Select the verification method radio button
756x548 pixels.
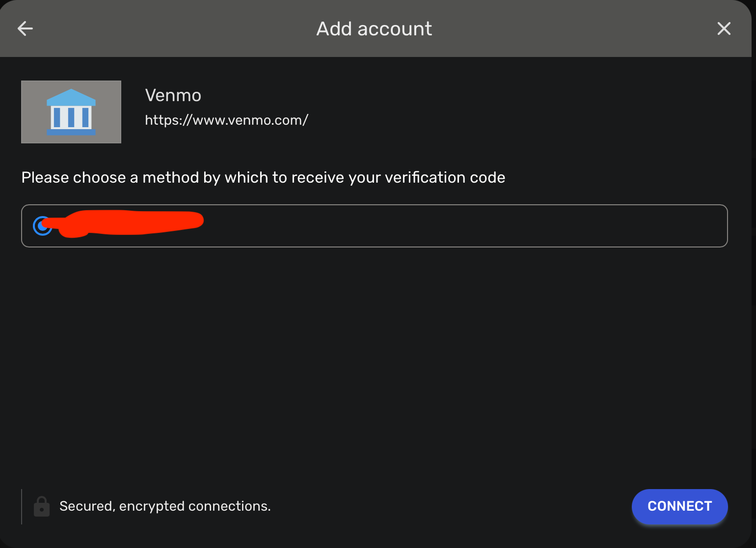(43, 225)
